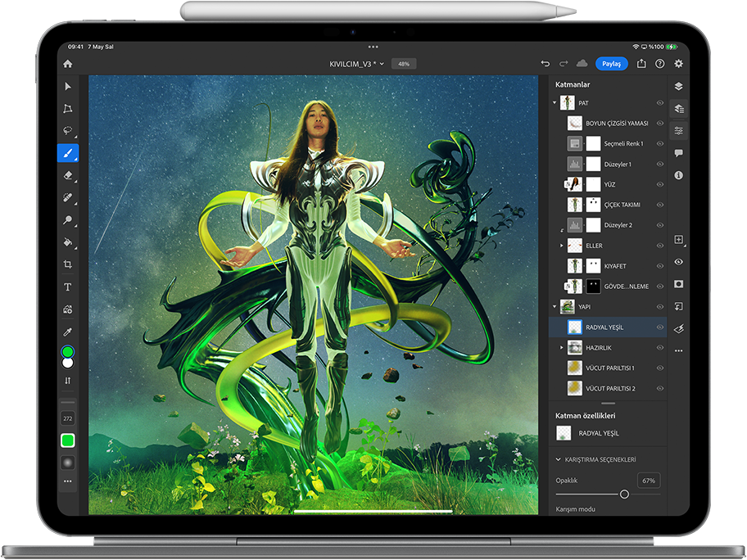Hide the ELLER group
This screenshot has width=747, height=560.
660,246
